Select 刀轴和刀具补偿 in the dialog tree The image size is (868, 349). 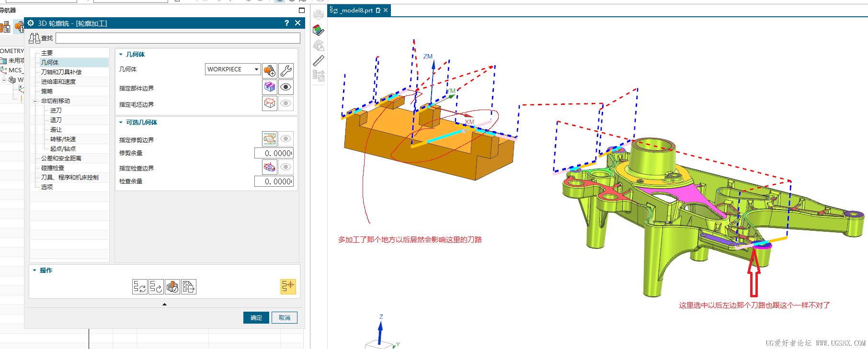pyautogui.click(x=61, y=72)
